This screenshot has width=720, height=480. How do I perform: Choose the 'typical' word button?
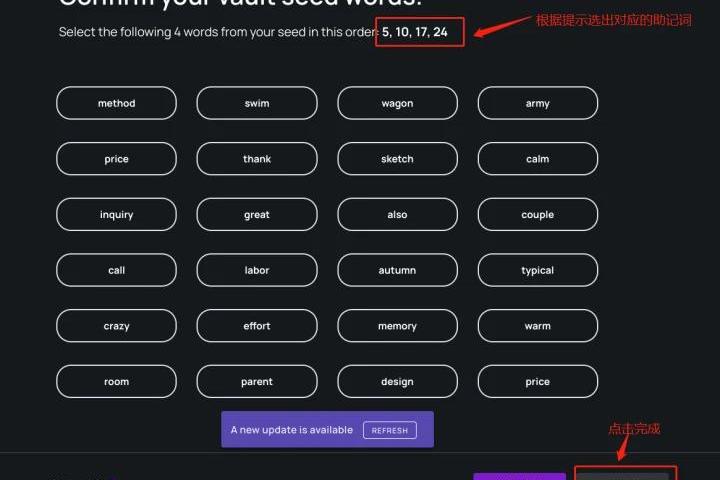pos(537,270)
